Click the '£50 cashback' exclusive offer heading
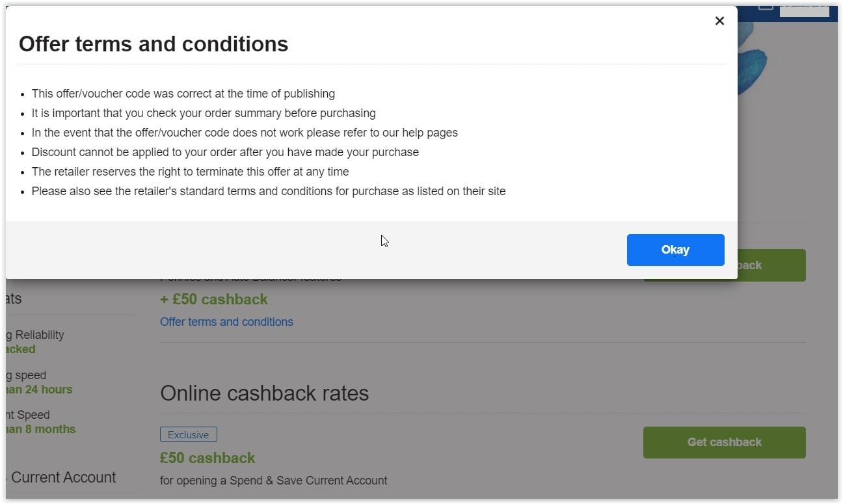Image resolution: width=843 pixels, height=504 pixels. click(207, 458)
